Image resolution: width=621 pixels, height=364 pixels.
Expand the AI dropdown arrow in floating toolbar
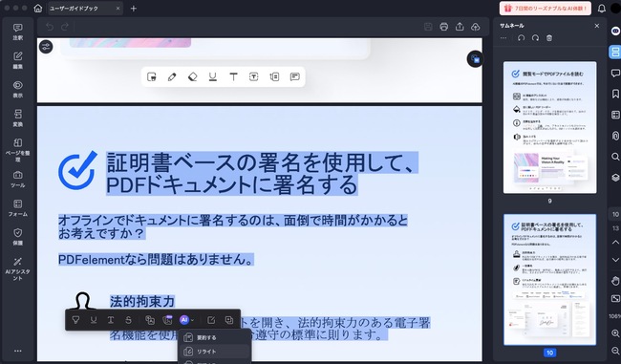click(192, 320)
